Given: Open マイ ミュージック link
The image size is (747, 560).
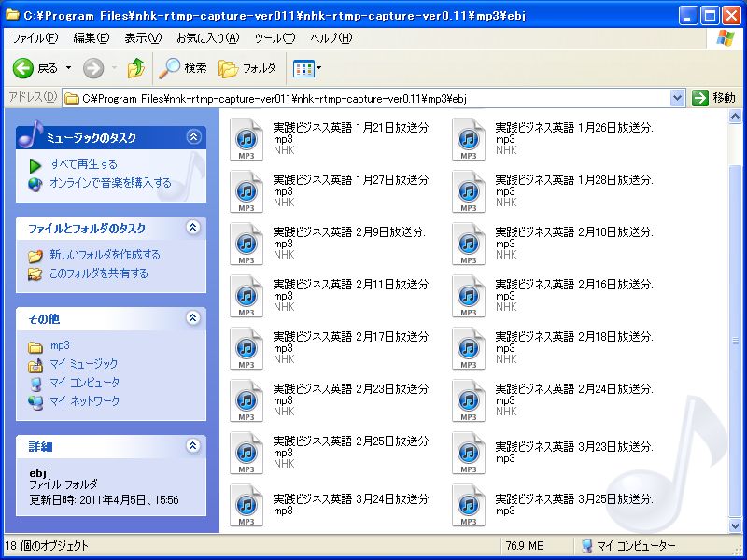Looking at the screenshot, I should pyautogui.click(x=84, y=364).
